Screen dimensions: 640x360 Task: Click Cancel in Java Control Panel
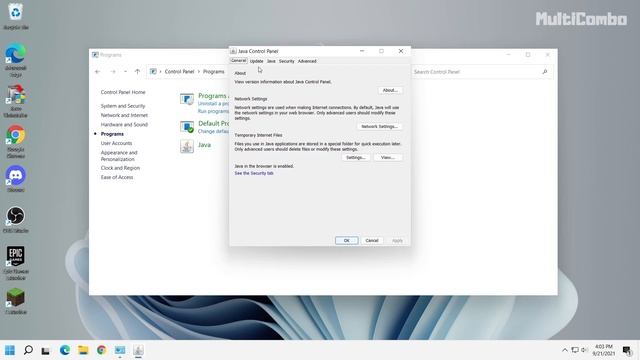(372, 240)
